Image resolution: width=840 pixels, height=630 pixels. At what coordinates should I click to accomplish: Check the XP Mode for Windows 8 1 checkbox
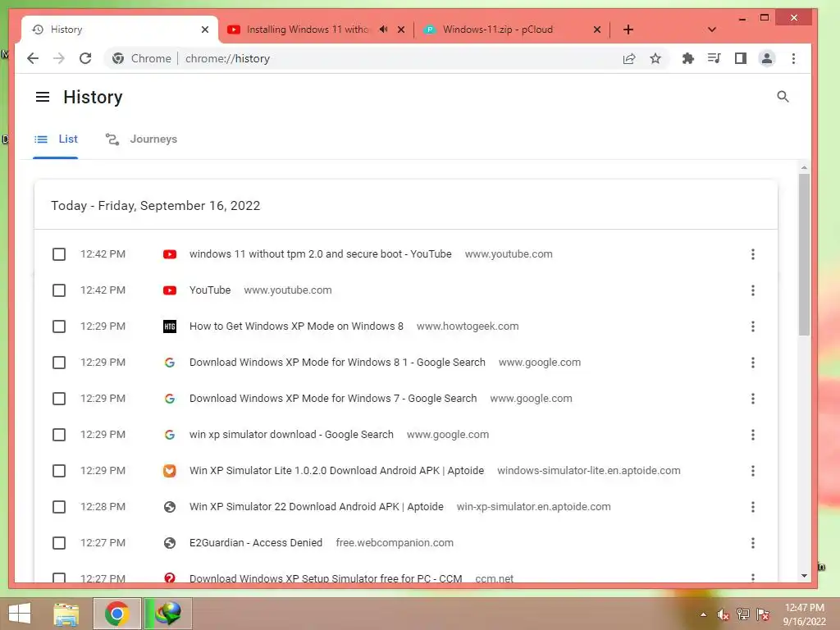pyautogui.click(x=59, y=363)
